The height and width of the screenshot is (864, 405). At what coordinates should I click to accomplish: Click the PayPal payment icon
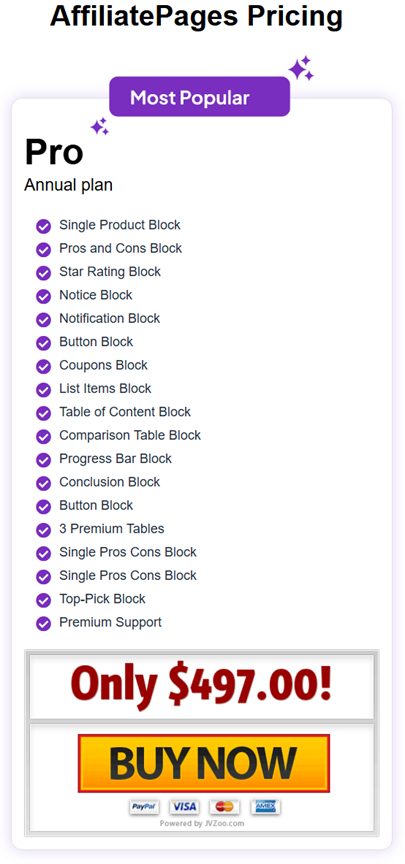coord(144,807)
